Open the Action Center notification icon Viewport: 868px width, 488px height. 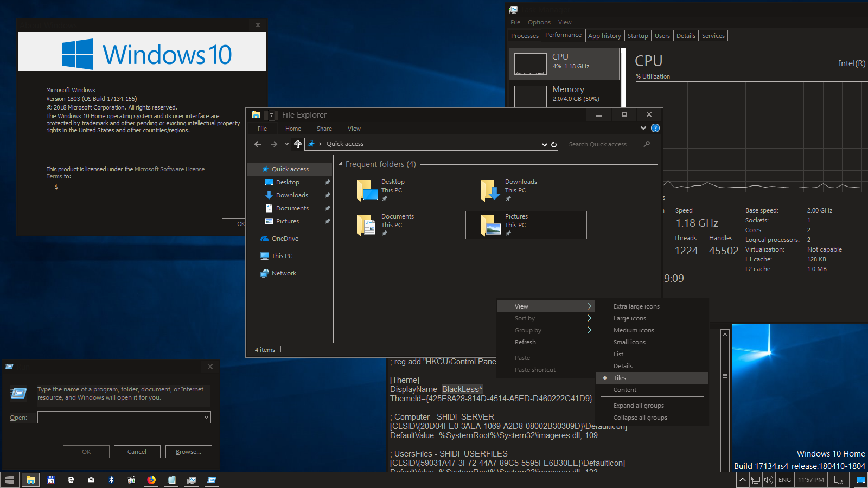[838, 480]
